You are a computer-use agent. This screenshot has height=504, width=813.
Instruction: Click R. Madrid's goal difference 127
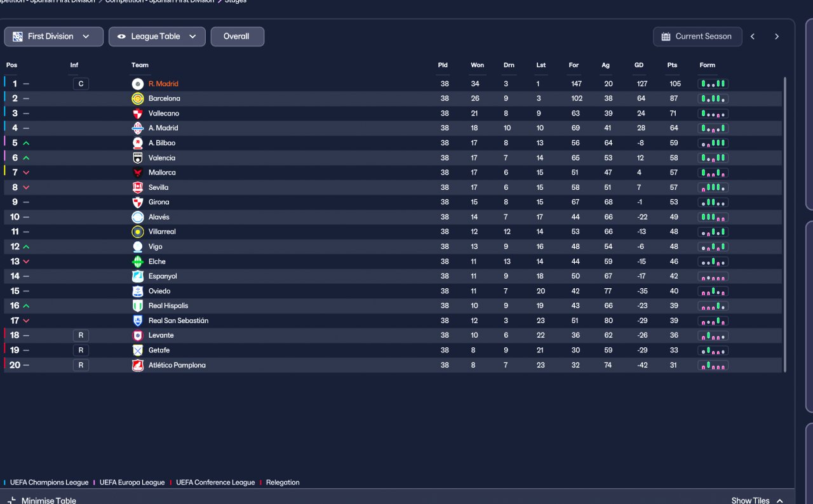click(x=642, y=84)
